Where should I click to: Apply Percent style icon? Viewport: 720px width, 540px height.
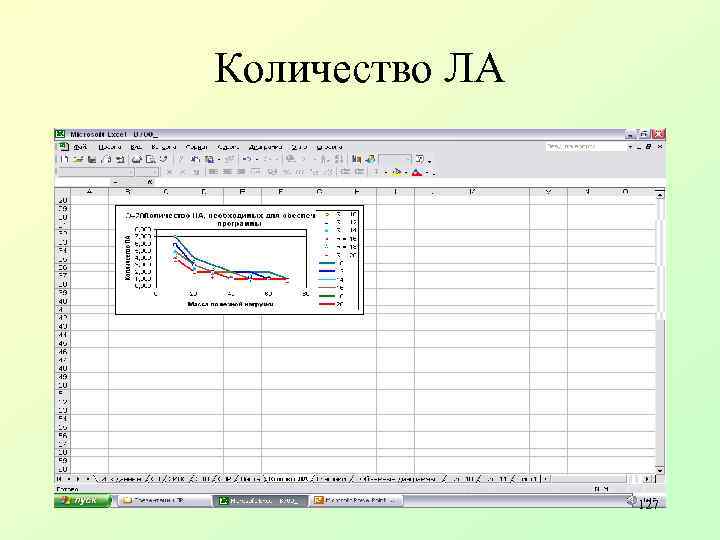[x=286, y=172]
